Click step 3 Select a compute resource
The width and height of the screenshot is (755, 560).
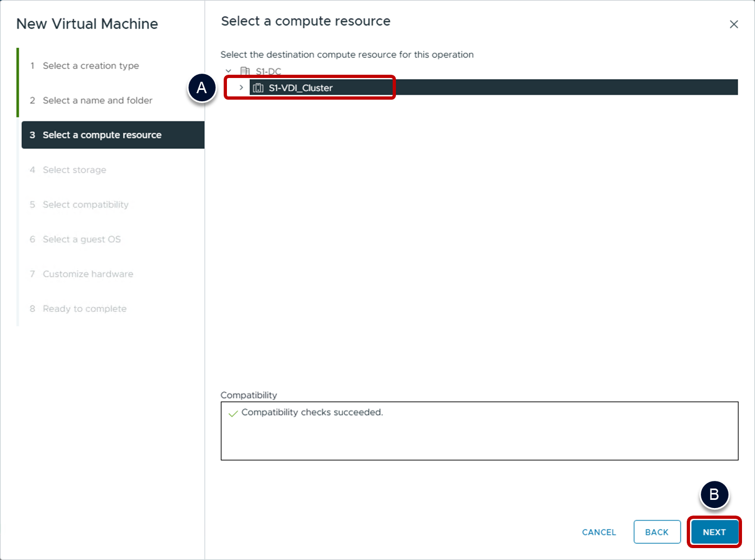point(102,135)
